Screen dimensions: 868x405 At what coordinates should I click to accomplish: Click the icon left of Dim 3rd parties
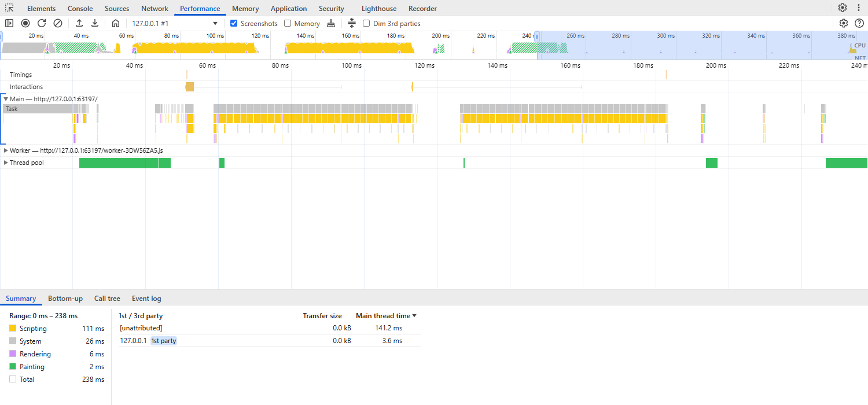352,23
